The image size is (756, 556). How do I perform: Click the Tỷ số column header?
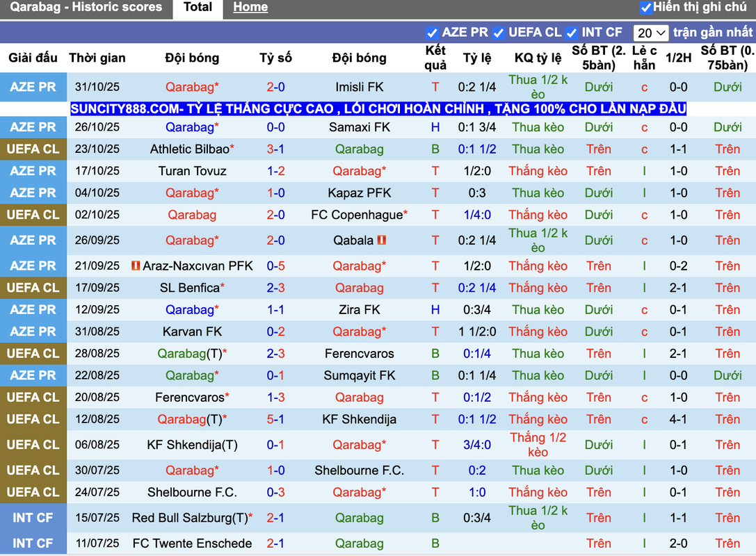point(276,58)
